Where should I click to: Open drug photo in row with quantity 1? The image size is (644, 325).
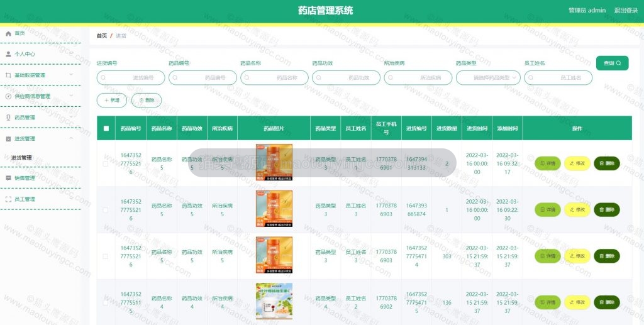tap(274, 209)
